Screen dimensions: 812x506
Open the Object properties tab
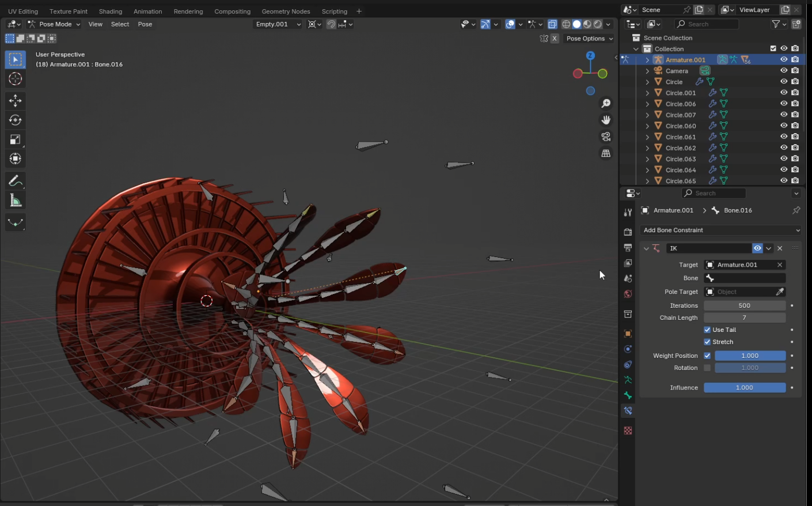(628, 334)
